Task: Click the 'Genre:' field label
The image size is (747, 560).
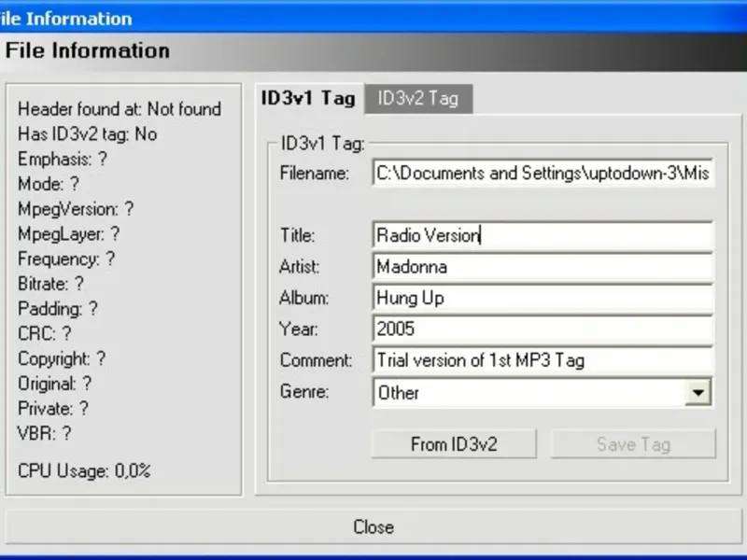Action: [x=304, y=391]
